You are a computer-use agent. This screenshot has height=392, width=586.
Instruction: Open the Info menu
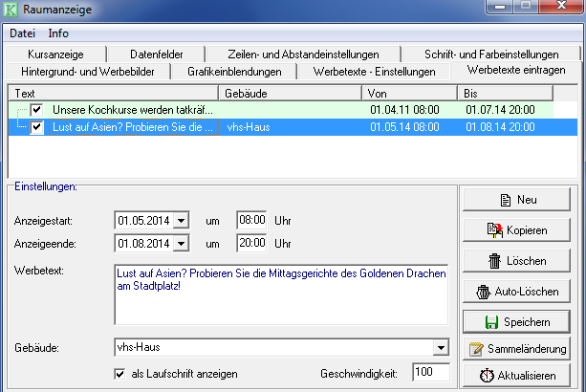pyautogui.click(x=58, y=33)
